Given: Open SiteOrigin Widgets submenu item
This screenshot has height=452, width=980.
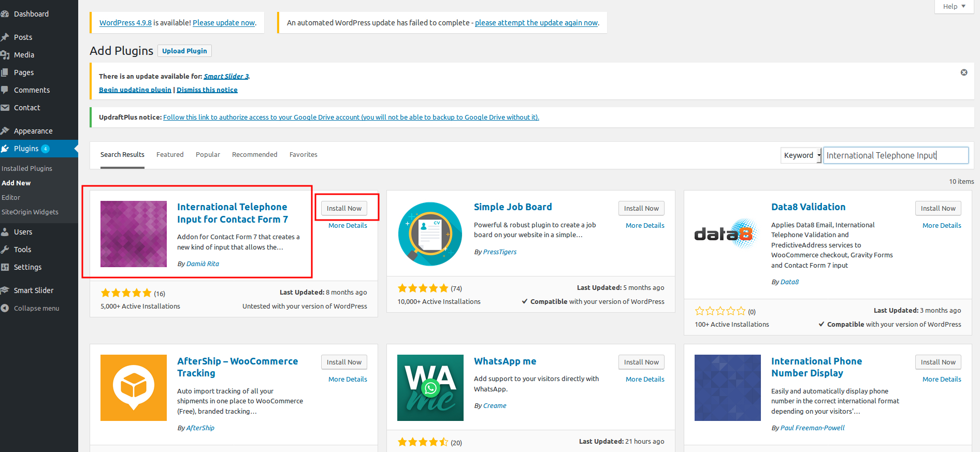Looking at the screenshot, I should coord(30,212).
